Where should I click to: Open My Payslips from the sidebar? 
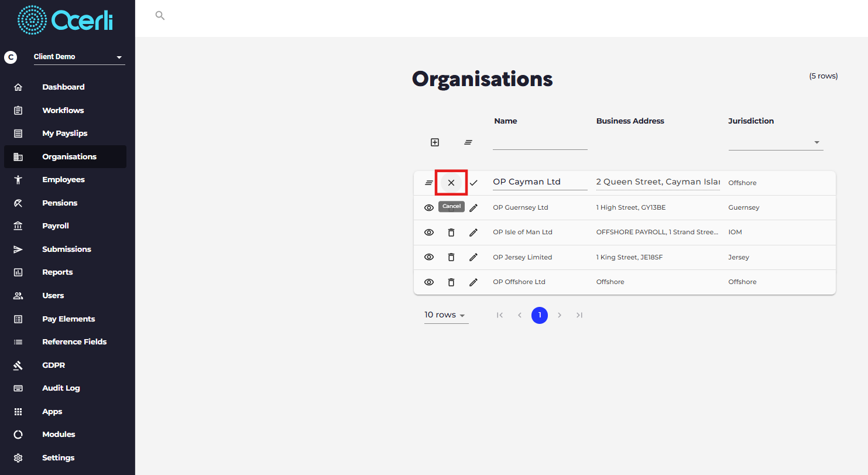(65, 134)
